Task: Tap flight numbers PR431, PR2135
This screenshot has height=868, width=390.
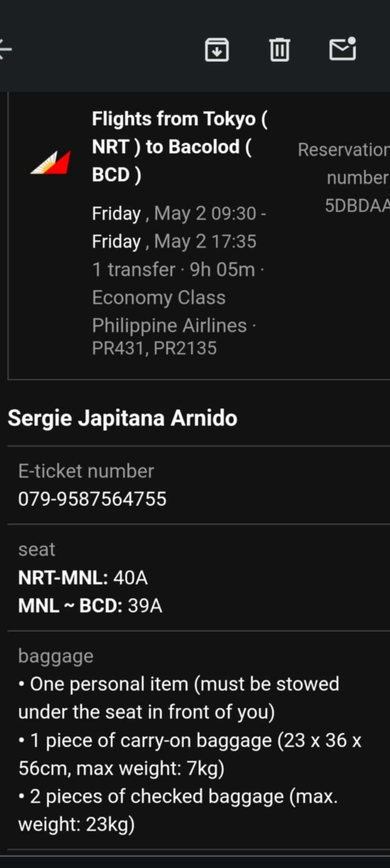Action: click(154, 348)
